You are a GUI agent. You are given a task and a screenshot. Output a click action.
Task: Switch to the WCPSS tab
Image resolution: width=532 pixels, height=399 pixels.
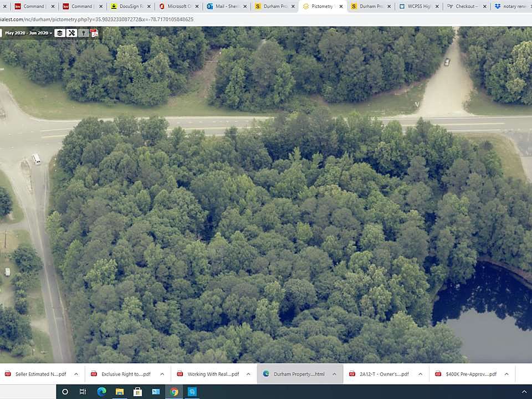[419, 7]
